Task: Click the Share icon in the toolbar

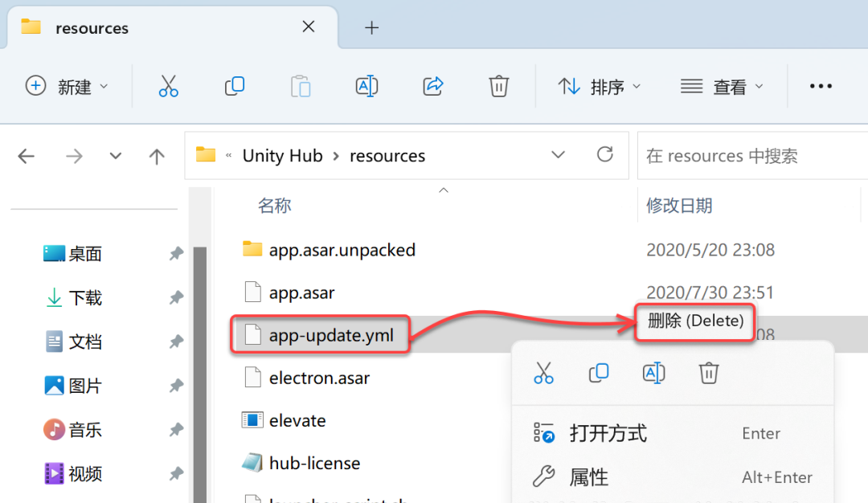Action: pos(432,85)
